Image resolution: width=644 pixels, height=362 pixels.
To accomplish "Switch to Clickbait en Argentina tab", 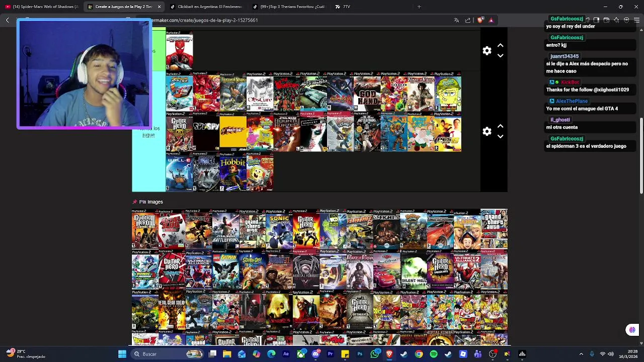I will point(206,7).
